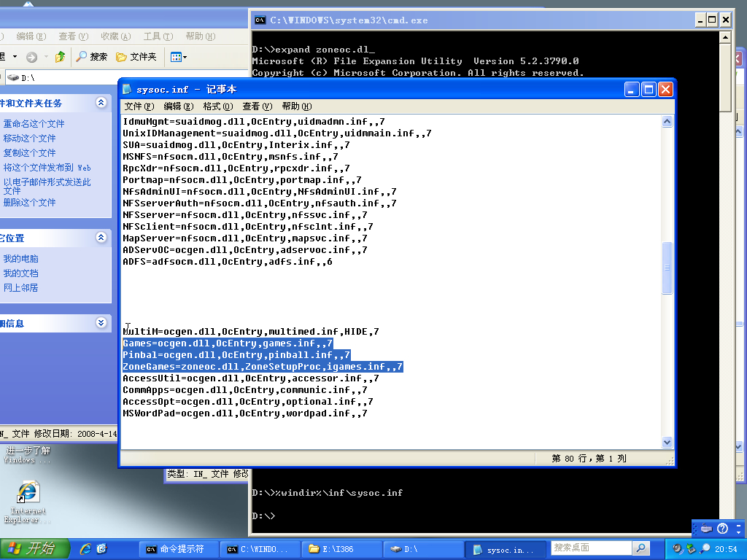Click the ZoneGames=zoneoc.dll line
This screenshot has width=747, height=560.
(x=263, y=367)
